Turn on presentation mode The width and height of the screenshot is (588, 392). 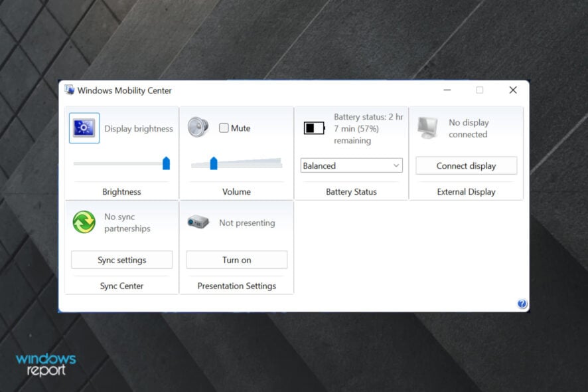click(x=236, y=260)
